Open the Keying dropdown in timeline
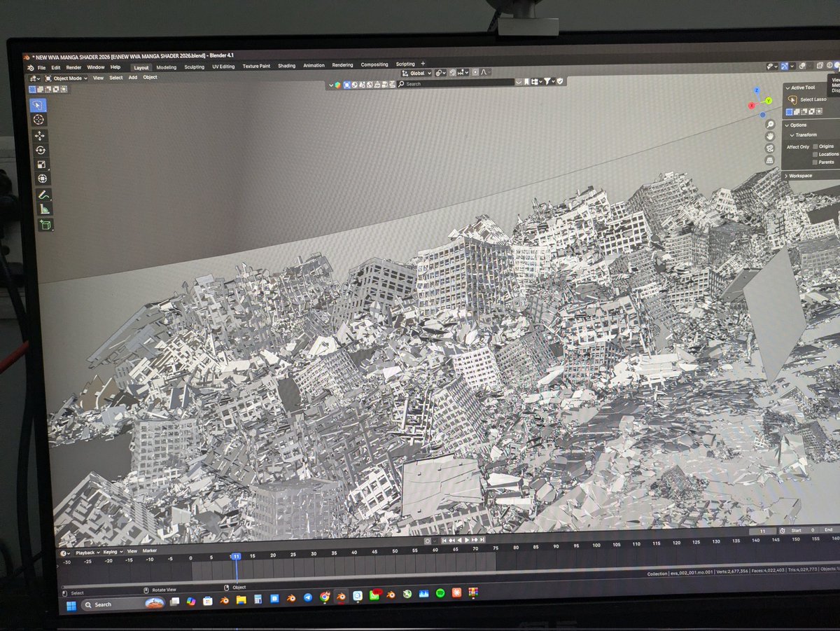This screenshot has height=631, width=840. pos(113,552)
